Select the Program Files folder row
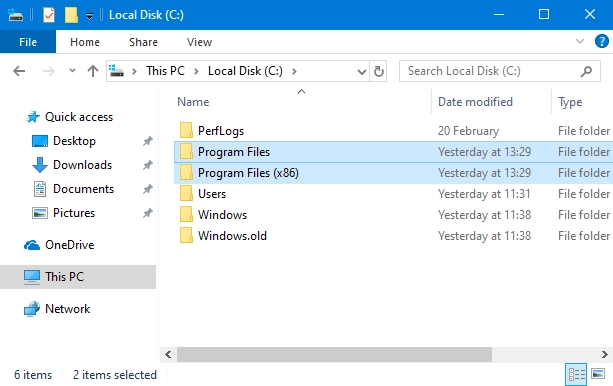This screenshot has width=613, height=386. [393, 152]
